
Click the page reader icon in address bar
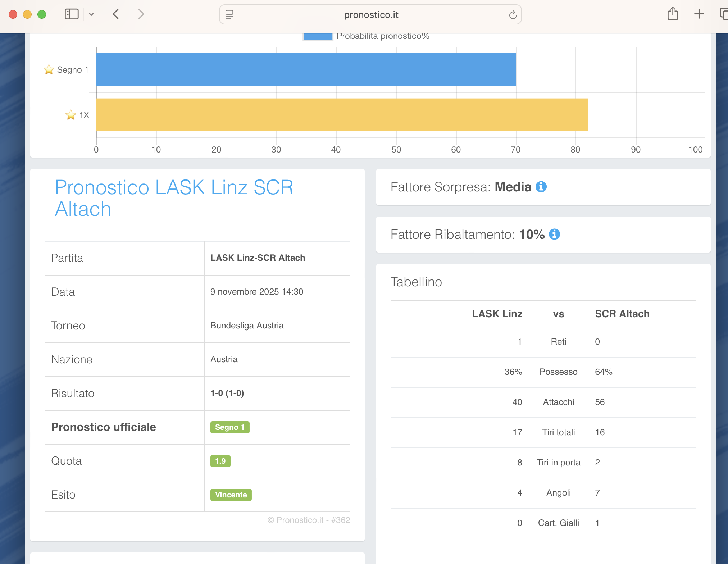coord(229,15)
